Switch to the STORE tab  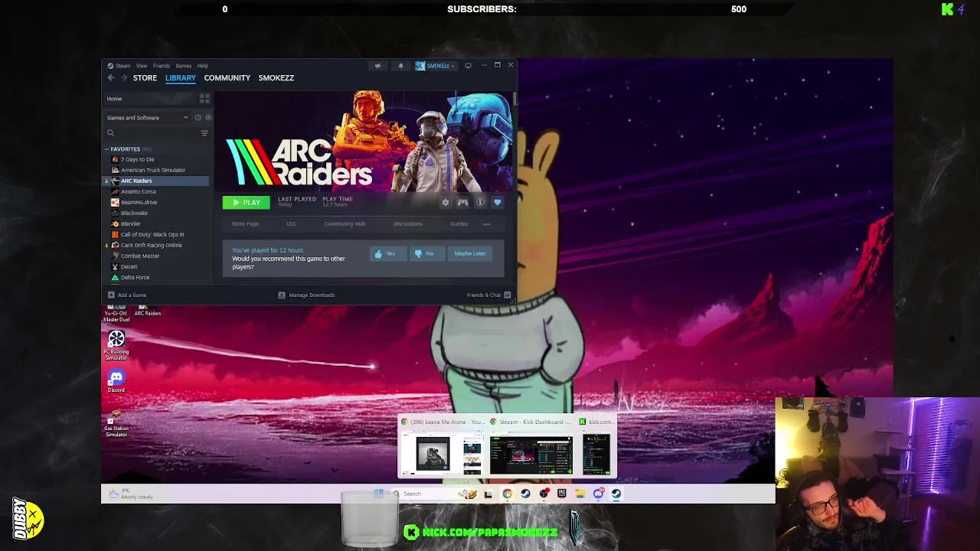(x=145, y=77)
